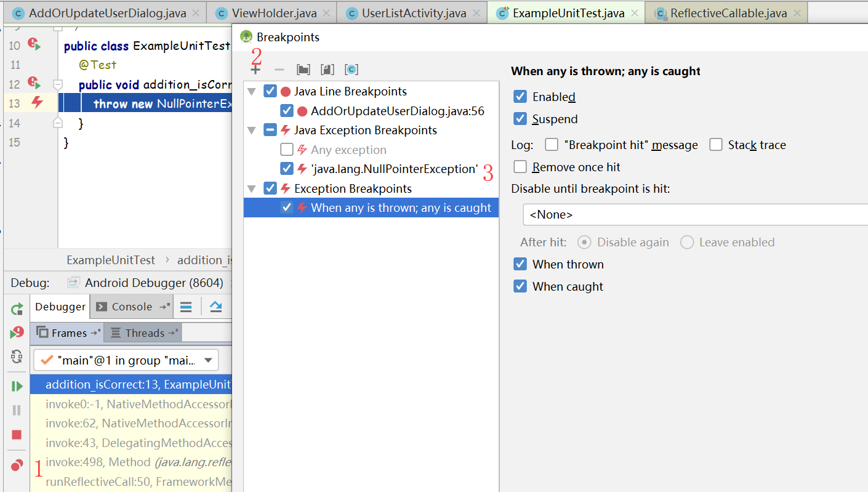This screenshot has height=492, width=868.
Task: Uncheck the When caught option
Action: point(520,286)
